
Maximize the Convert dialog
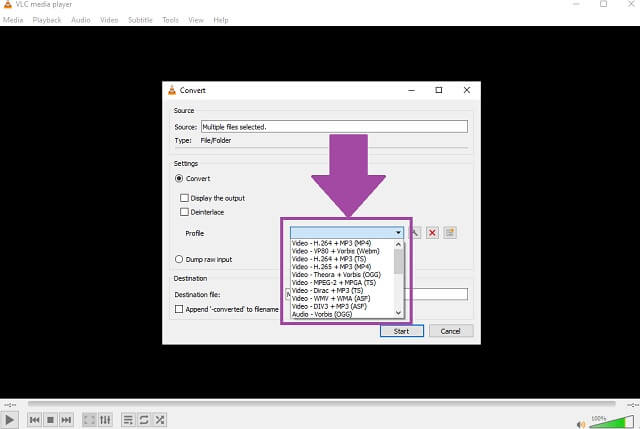[x=439, y=90]
